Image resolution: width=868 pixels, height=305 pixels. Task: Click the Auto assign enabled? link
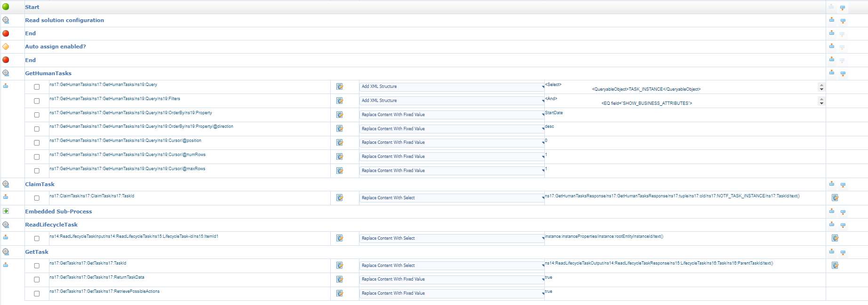[56, 47]
